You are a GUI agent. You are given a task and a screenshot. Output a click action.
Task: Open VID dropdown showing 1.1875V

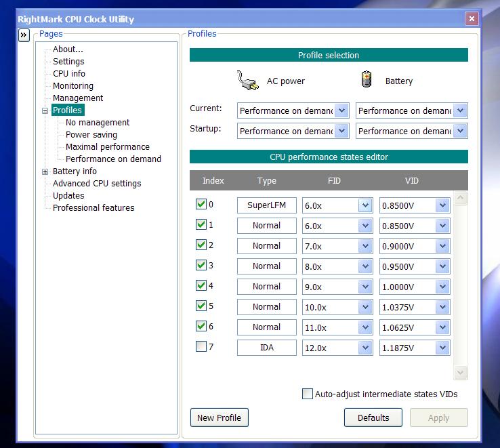coord(442,348)
